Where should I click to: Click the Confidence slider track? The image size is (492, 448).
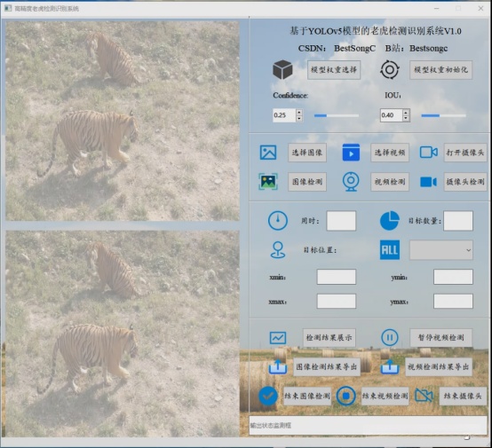(337, 115)
